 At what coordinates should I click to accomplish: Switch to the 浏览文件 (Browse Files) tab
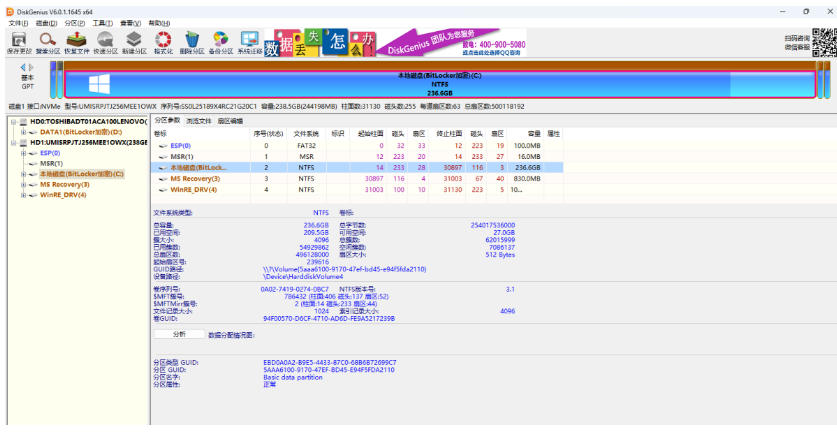199,120
